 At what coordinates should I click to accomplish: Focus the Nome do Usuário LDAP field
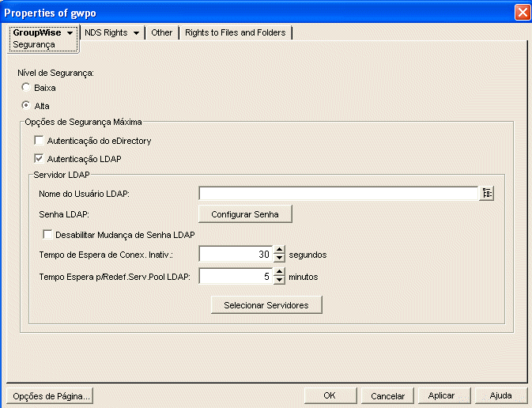coord(338,193)
